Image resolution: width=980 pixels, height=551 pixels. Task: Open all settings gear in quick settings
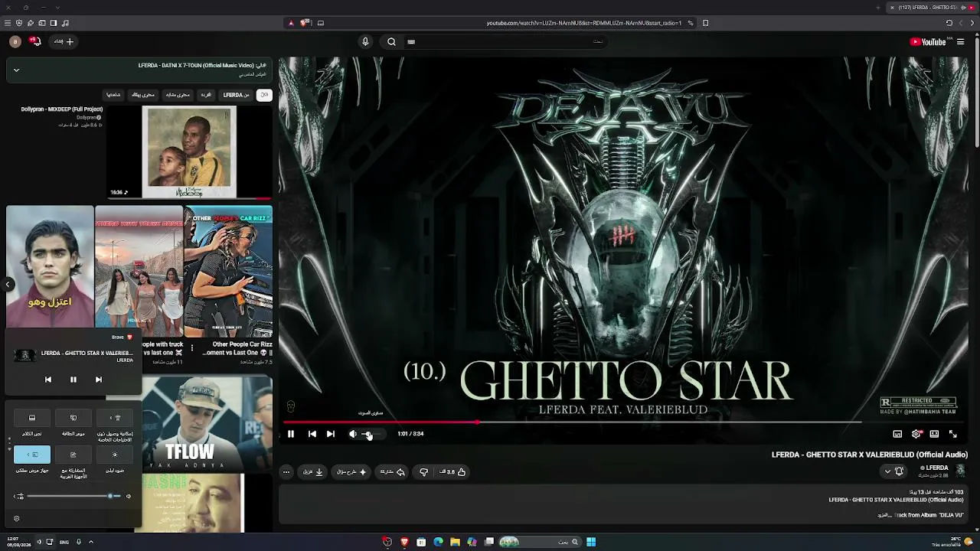tap(16, 519)
